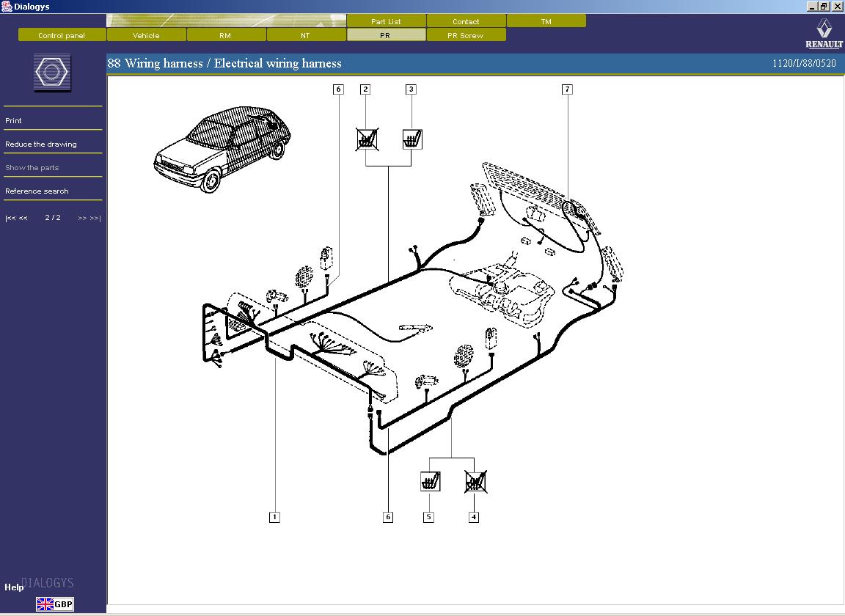
Task: Switch to the NT tab
Action: (306, 35)
